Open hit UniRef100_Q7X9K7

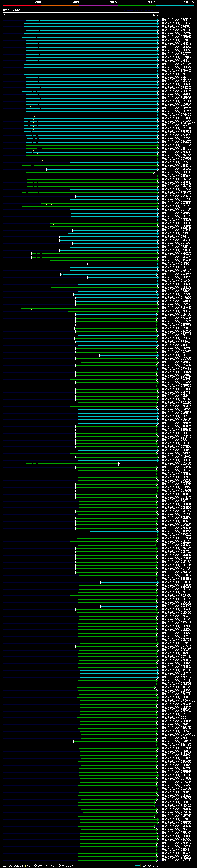pos(176,233)
